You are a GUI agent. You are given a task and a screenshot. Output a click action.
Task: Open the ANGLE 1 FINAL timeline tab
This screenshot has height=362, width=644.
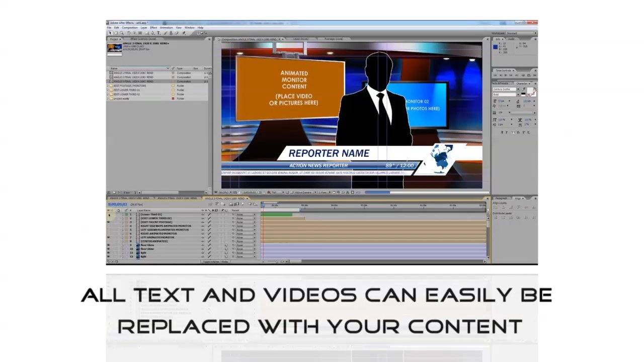pos(130,198)
